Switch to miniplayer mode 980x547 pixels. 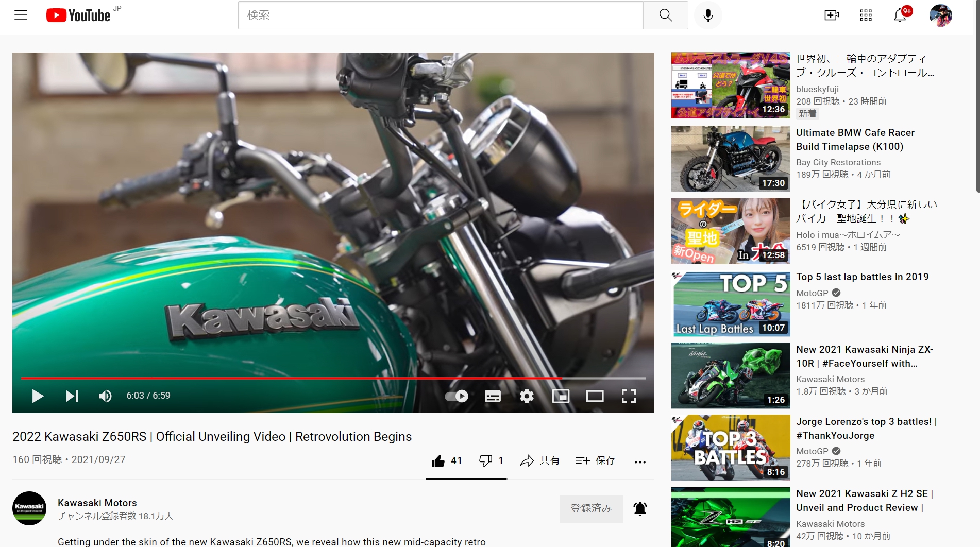tap(561, 396)
